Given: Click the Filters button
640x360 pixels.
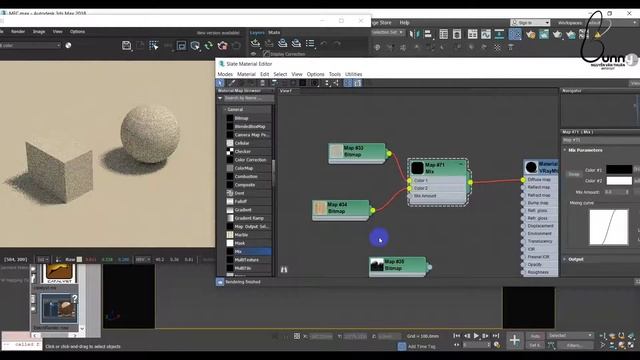Looking at the screenshot, I should coord(574,345).
